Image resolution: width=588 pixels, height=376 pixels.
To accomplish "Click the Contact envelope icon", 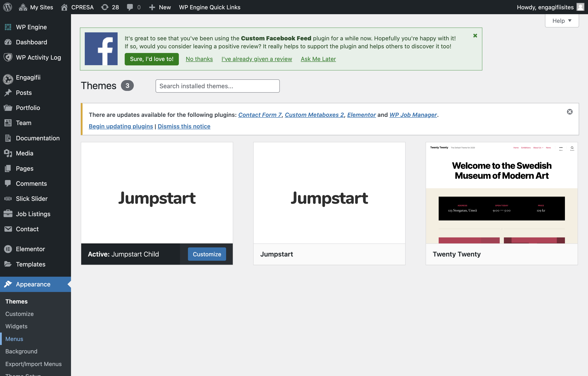I will pyautogui.click(x=8, y=229).
